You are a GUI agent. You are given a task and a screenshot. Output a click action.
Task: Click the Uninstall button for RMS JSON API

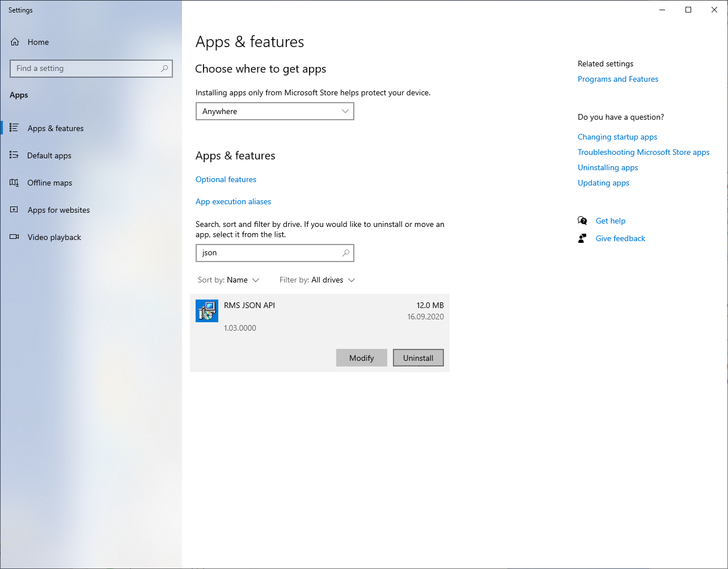(x=418, y=358)
